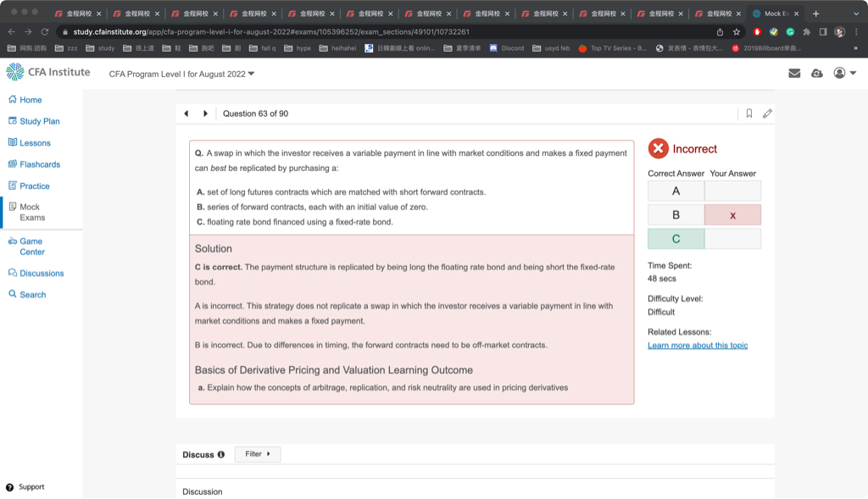Open the Filter dropdown in Discuss
Screen dimensions: 868x499
[x=257, y=454]
